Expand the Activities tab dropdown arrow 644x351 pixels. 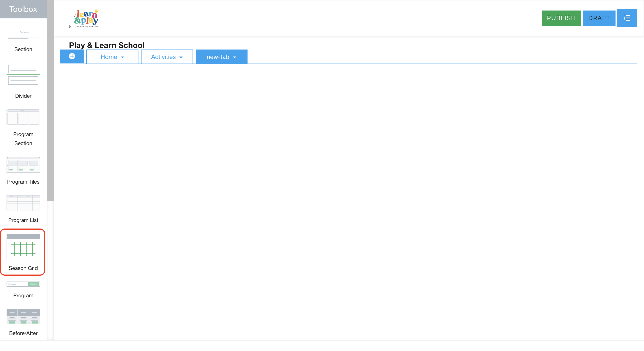(181, 57)
